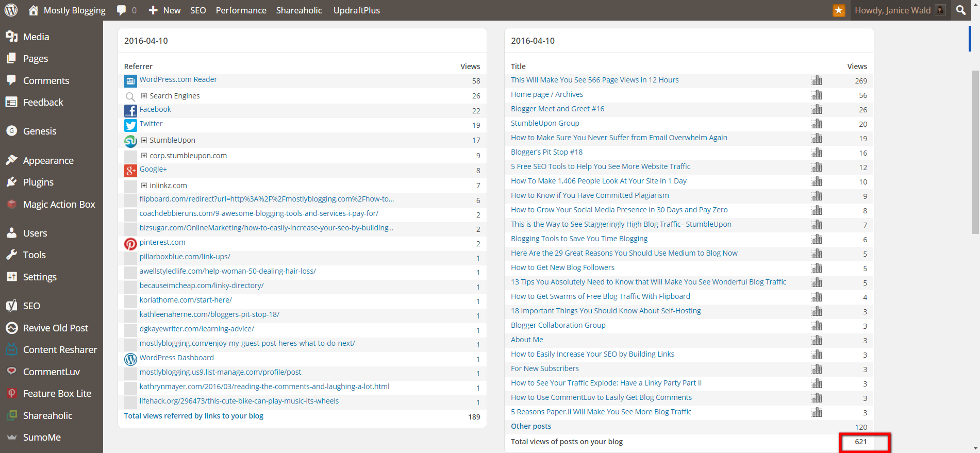This screenshot has height=453, width=980.
Task: Click the Google+ referrer icon
Action: (130, 171)
